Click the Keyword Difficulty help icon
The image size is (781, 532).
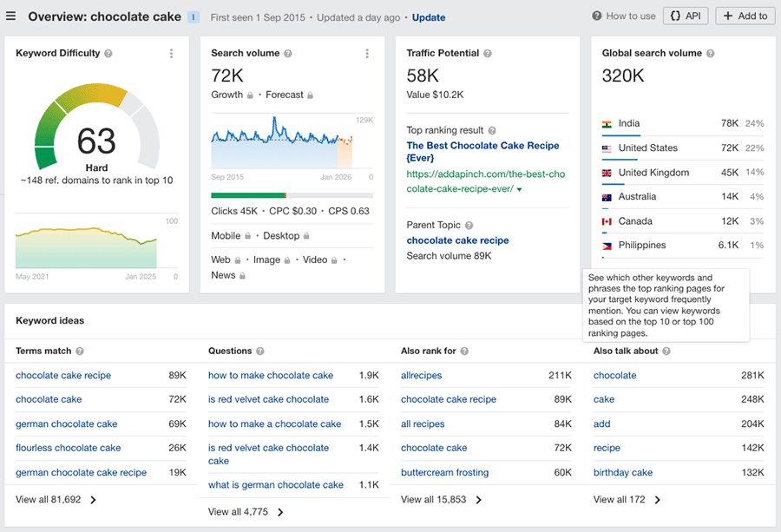(x=108, y=53)
